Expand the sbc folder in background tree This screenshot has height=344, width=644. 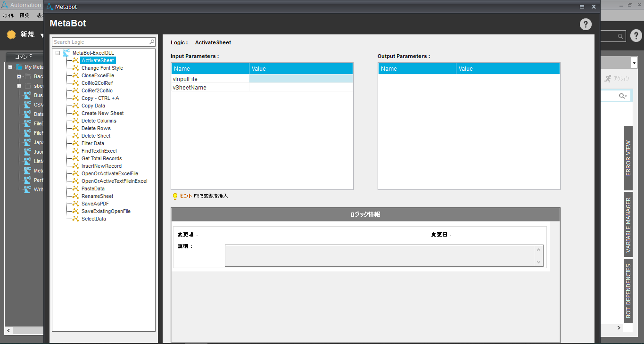click(x=19, y=86)
